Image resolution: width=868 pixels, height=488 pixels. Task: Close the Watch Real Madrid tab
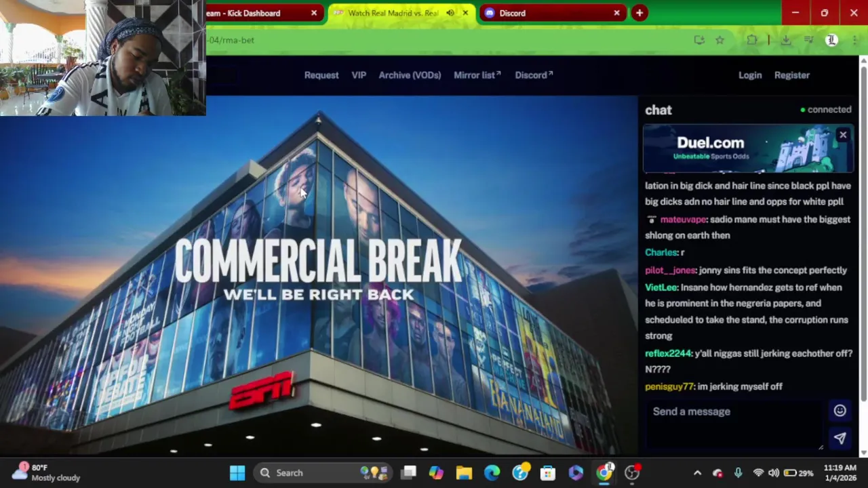click(x=465, y=13)
